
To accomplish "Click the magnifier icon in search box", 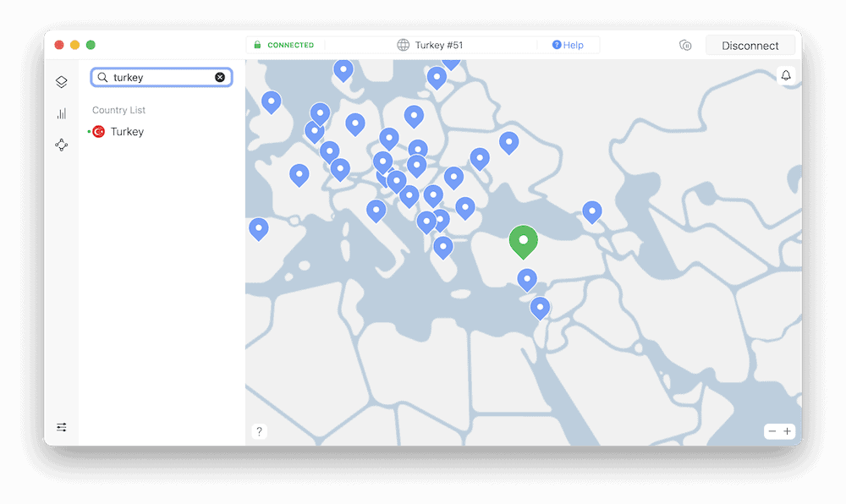I will click(x=103, y=78).
